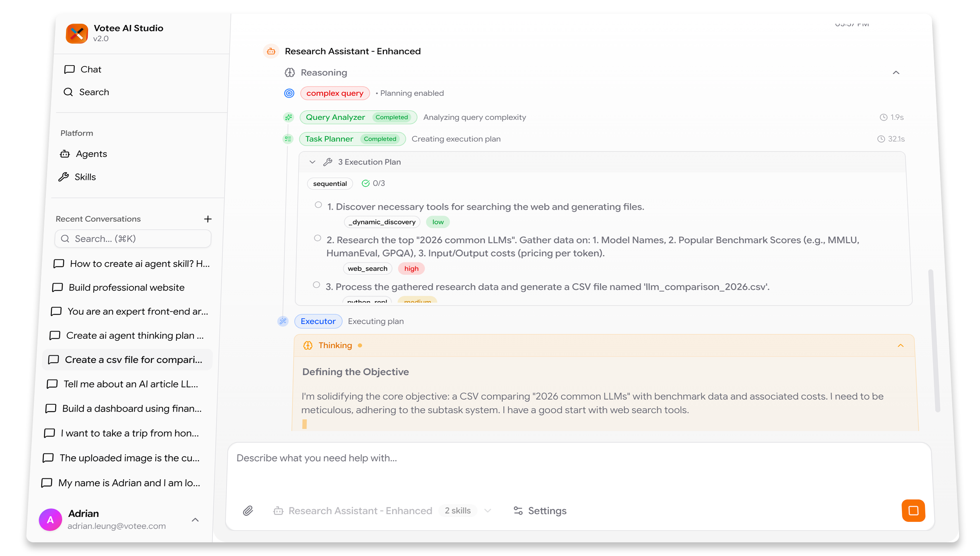The image size is (980, 556).
Task: Click the Executor wand icon
Action: pyautogui.click(x=283, y=321)
